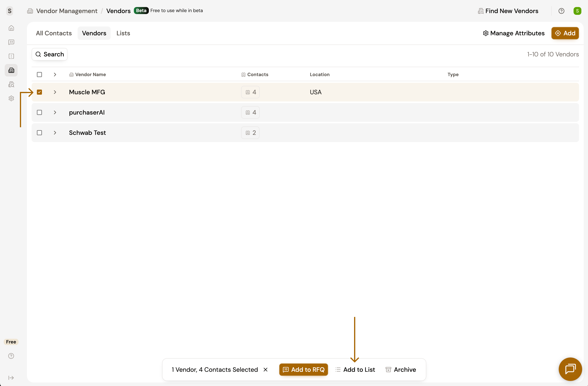Uncheck the Muscle MFG checkbox

click(39, 92)
